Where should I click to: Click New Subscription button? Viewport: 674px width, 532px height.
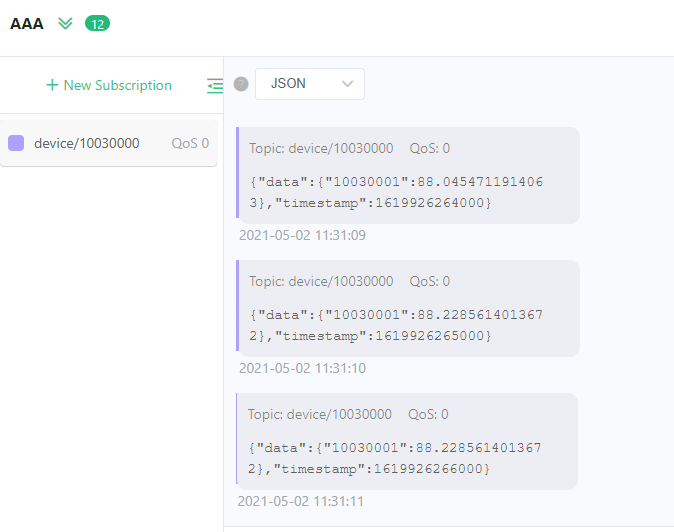pos(108,85)
